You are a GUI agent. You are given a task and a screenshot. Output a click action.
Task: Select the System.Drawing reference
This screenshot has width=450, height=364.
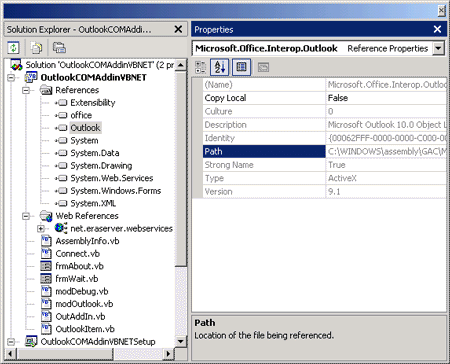coord(101,166)
